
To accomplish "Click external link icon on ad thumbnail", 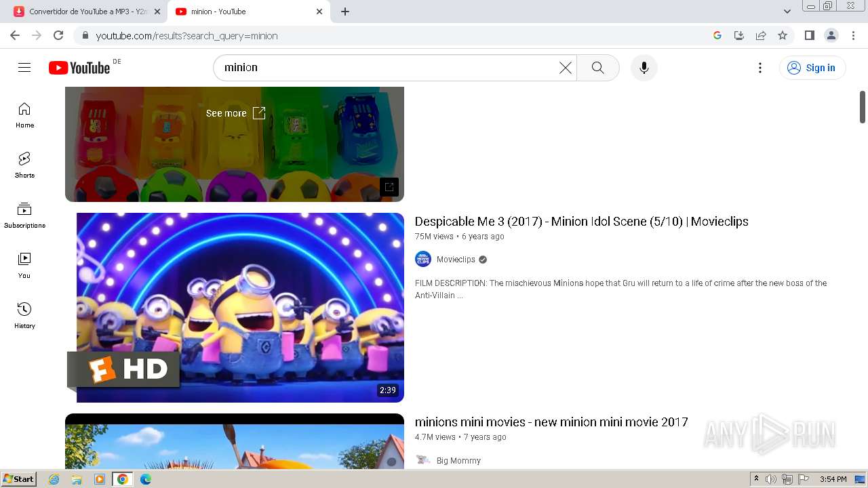I will click(x=389, y=187).
